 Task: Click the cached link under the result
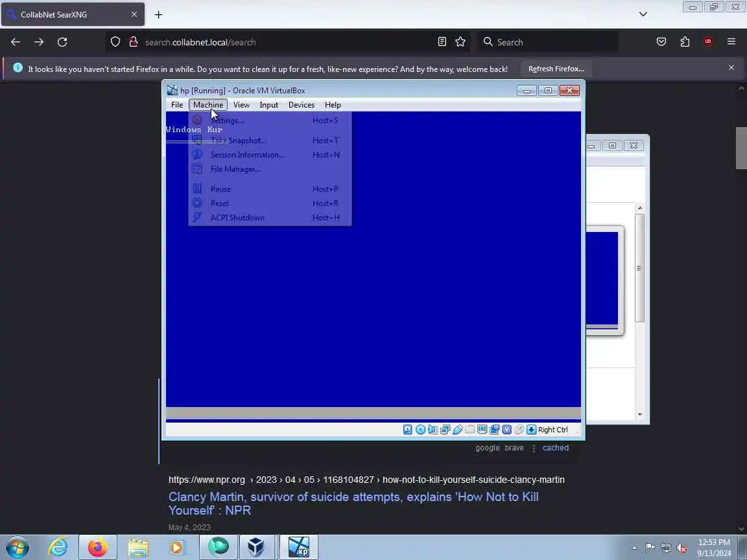coord(556,448)
